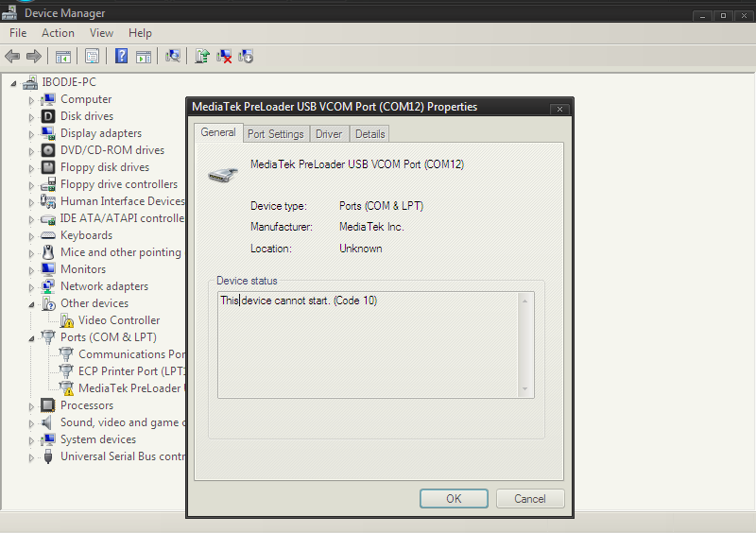Expand the Floppy drive controllers node
The width and height of the screenshot is (756, 533).
[31, 185]
